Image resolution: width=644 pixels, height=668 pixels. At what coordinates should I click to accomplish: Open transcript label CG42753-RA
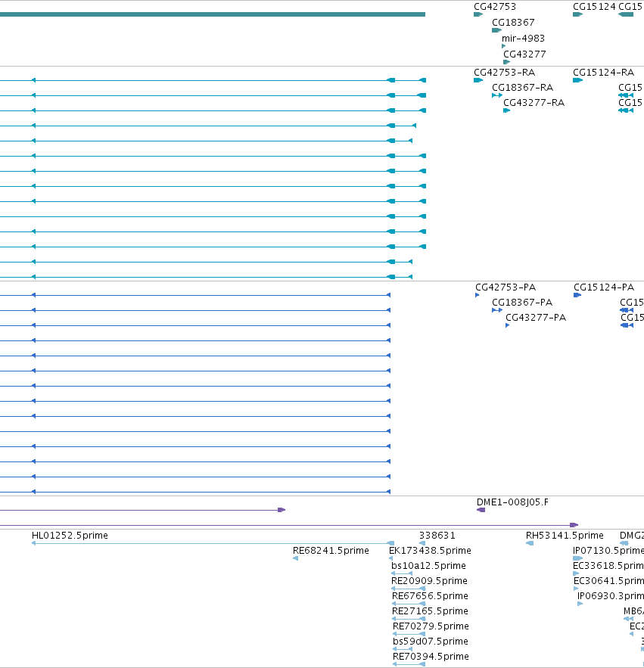pyautogui.click(x=504, y=72)
